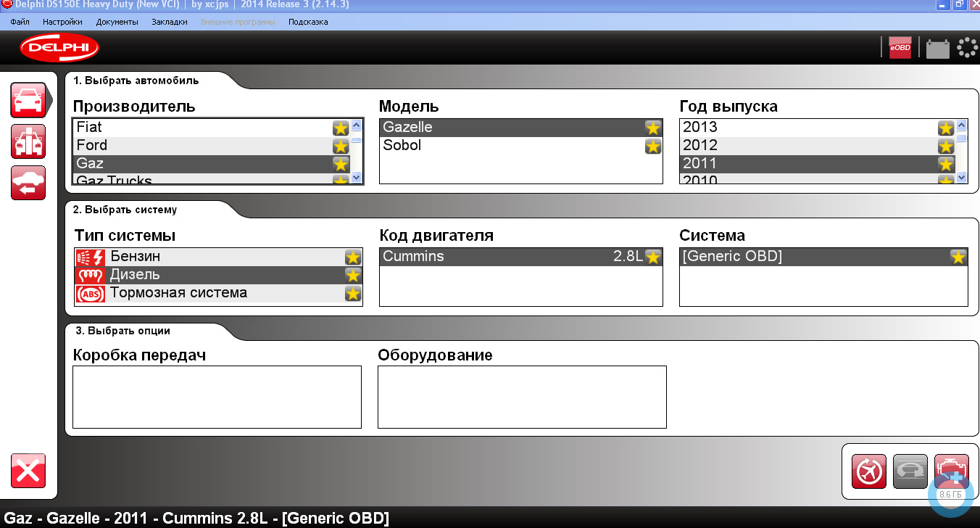Toggle favorite star for year 2012
The image size is (980, 528).
click(x=946, y=146)
